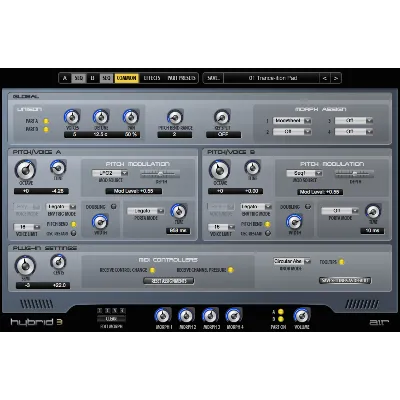Open Seq1 mod source dropdown in Voice B
The image size is (400, 400).
304,173
